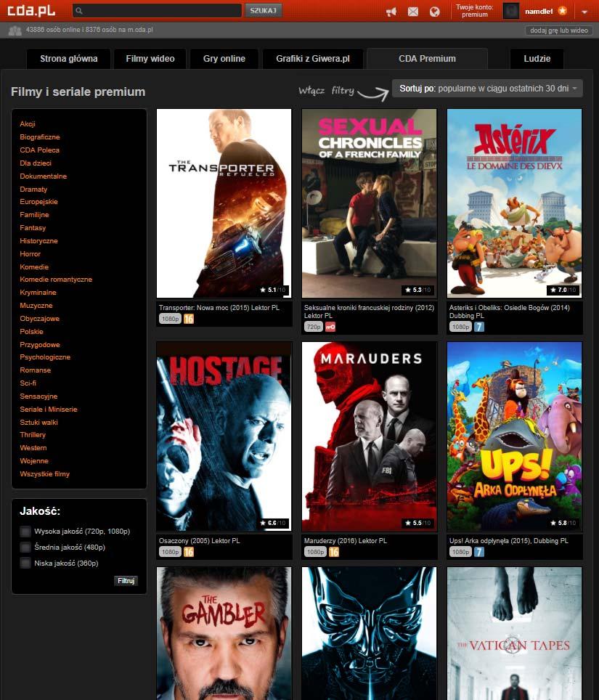Select the Akcji genre
Image resolution: width=599 pixels, height=700 pixels.
[28, 124]
